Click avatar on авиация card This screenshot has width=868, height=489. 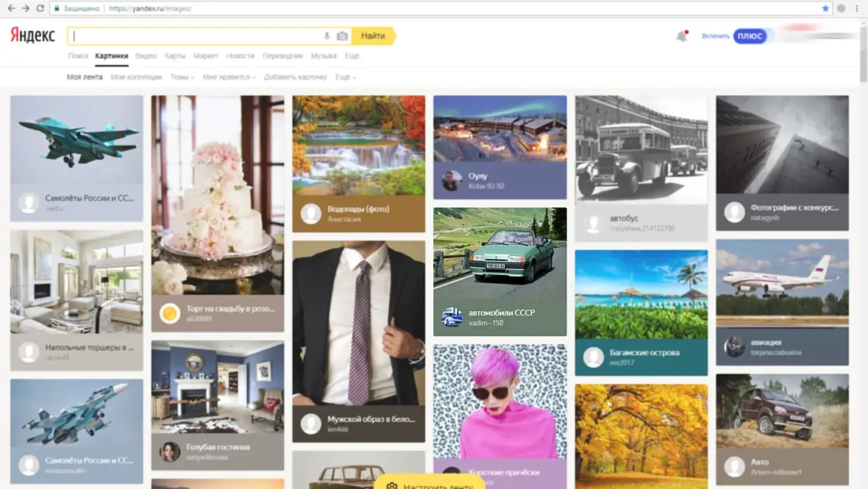[x=735, y=347]
